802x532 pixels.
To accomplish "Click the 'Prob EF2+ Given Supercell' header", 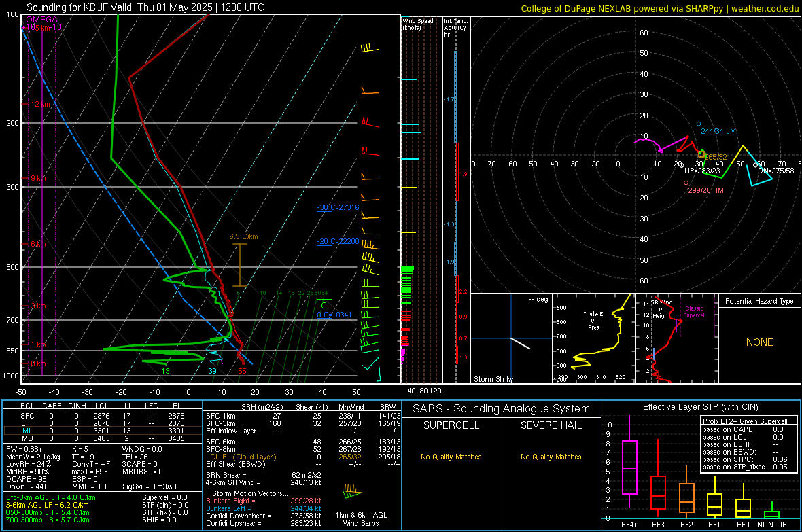I will tap(745, 421).
